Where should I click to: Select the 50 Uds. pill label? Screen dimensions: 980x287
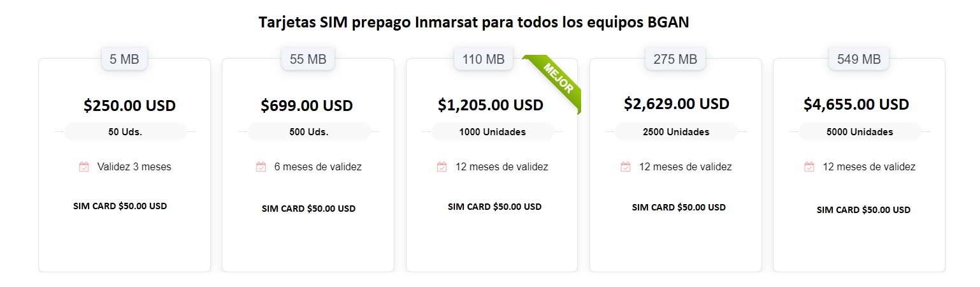click(x=125, y=132)
